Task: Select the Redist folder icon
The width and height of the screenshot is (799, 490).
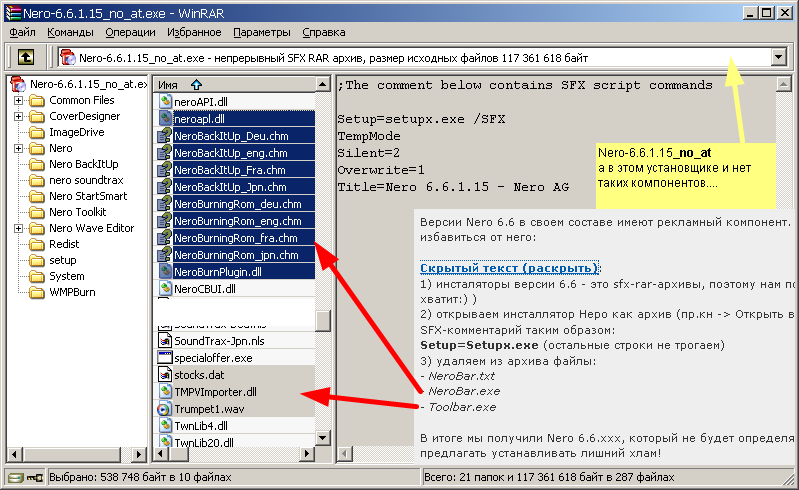Action: pos(37,244)
